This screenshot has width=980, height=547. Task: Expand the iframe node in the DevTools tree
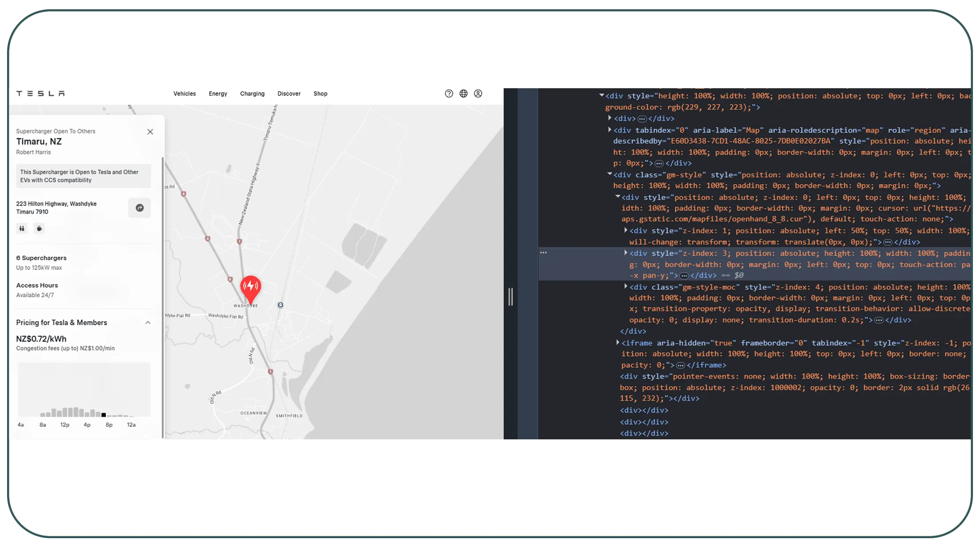coord(618,343)
